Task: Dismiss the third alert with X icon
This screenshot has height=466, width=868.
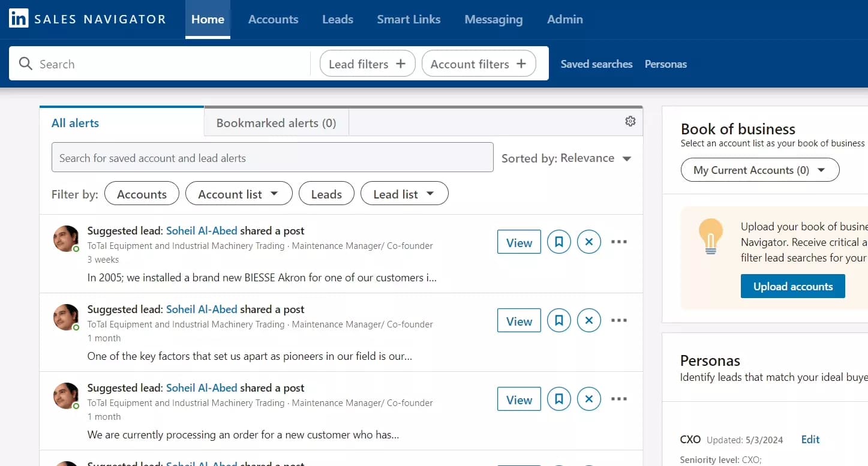Action: click(x=588, y=399)
